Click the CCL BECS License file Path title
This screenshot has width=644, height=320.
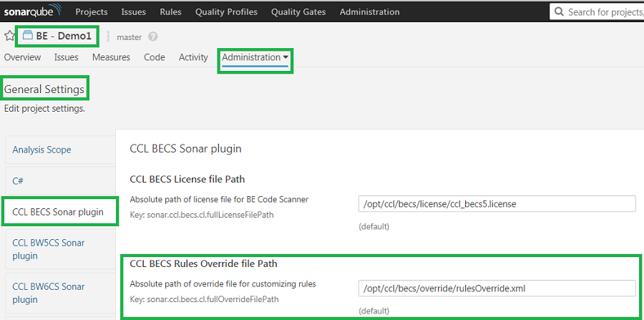point(187,179)
